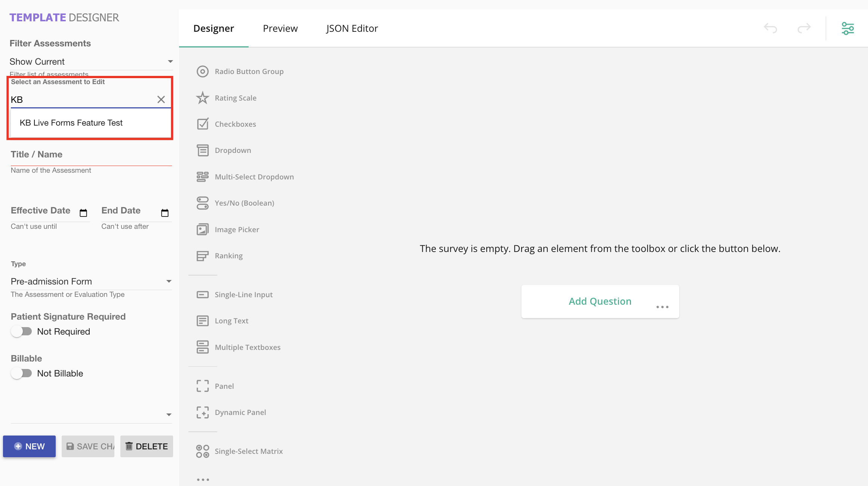The image size is (868, 486).
Task: Add a Checkboxes question element
Action: 235,124
